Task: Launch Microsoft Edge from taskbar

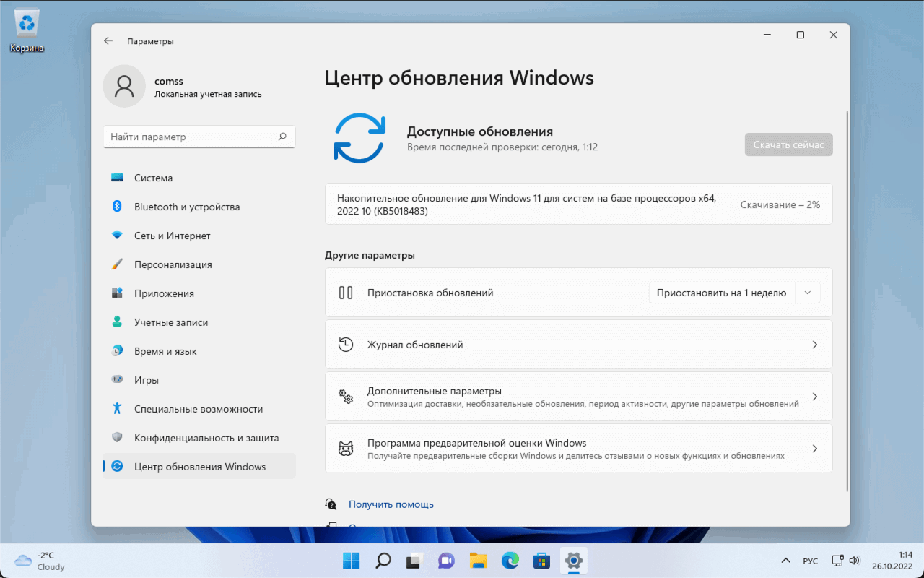Action: coord(510,560)
